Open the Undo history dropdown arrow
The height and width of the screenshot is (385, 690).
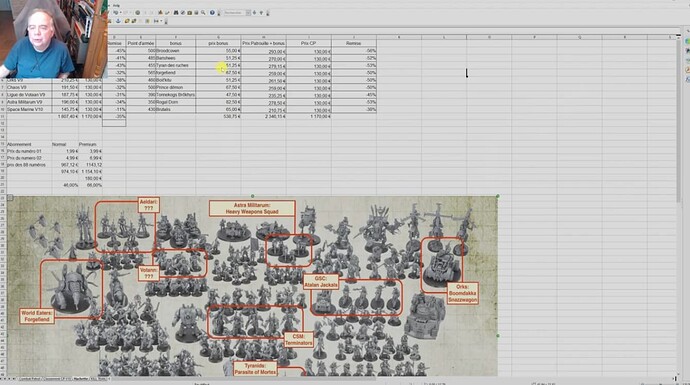pyautogui.click(x=121, y=12)
